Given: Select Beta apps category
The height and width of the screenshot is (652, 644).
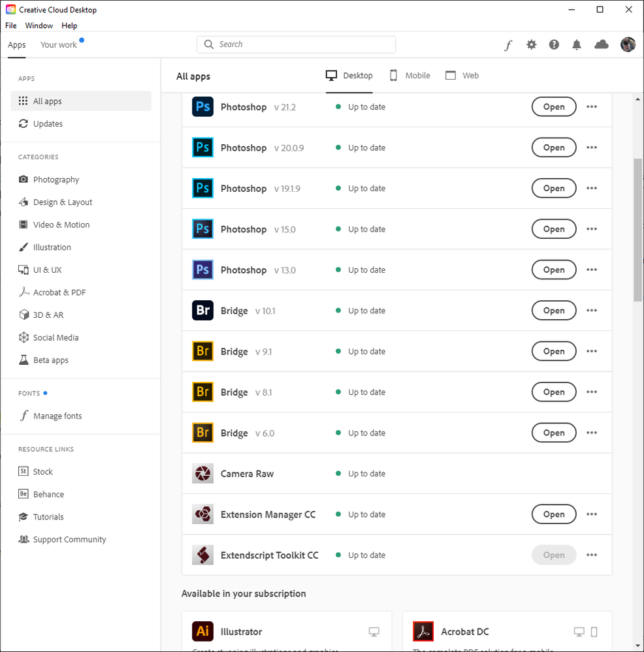Looking at the screenshot, I should (x=43, y=360).
